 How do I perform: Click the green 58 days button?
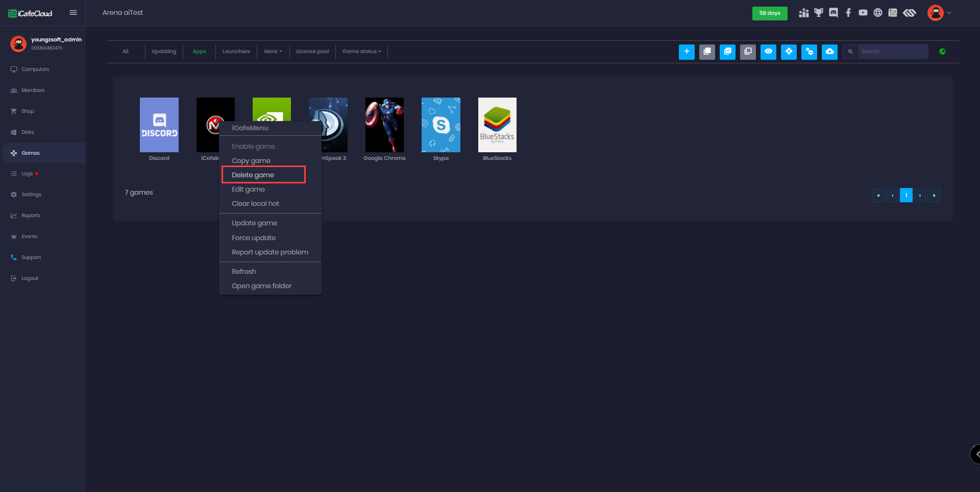[x=769, y=13]
